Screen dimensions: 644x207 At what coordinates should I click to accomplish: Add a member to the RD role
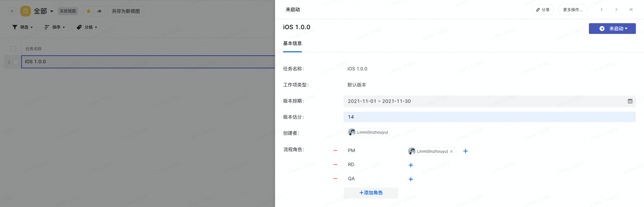pyautogui.click(x=411, y=165)
